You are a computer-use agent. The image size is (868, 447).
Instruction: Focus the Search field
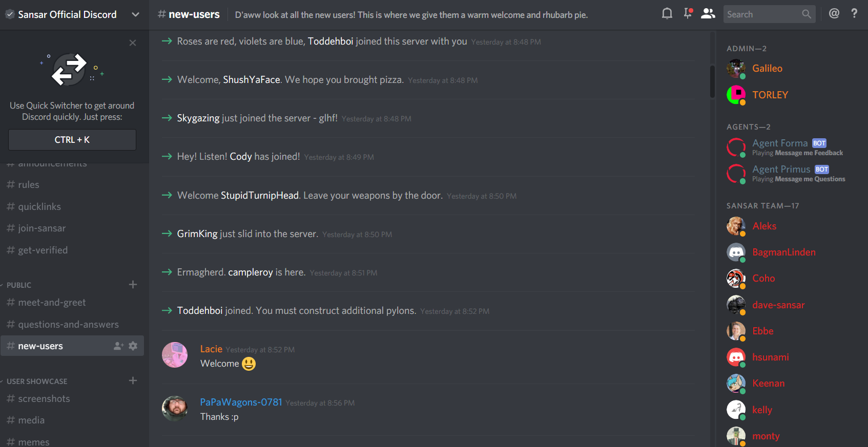(762, 14)
